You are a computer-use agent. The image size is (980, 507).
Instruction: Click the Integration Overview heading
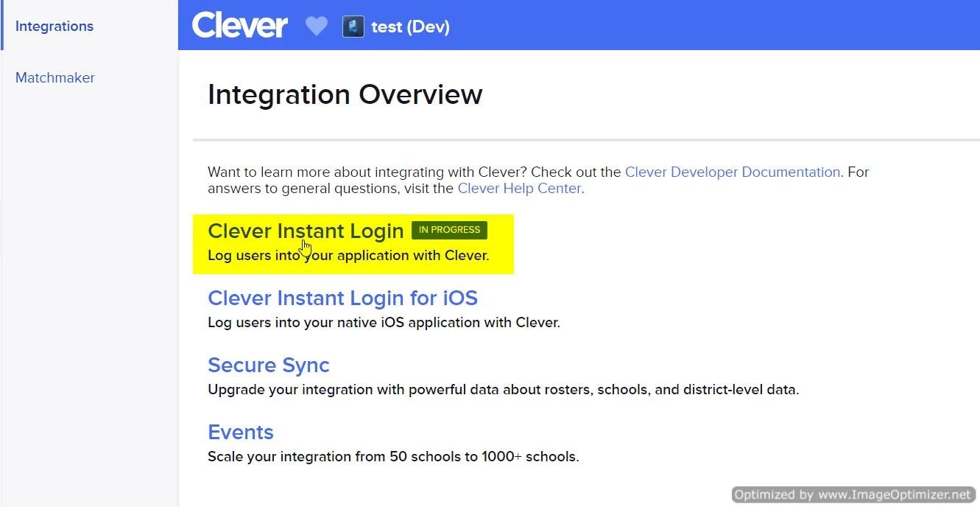coord(345,95)
